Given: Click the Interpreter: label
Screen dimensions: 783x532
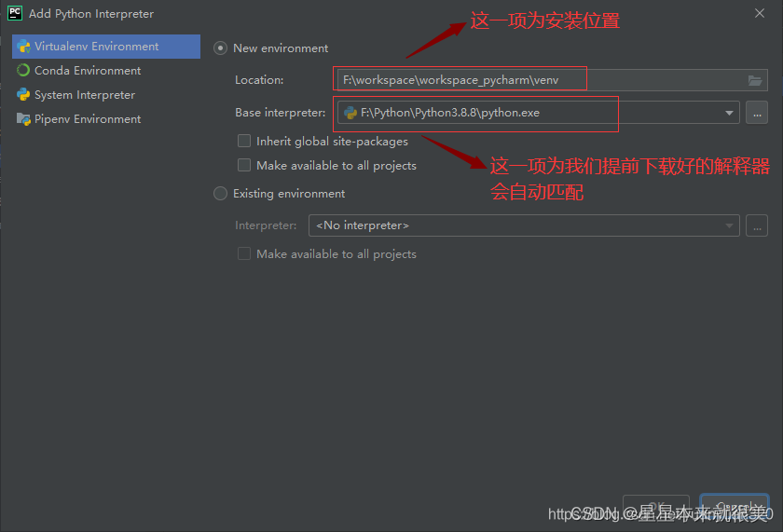Looking at the screenshot, I should 266,225.
